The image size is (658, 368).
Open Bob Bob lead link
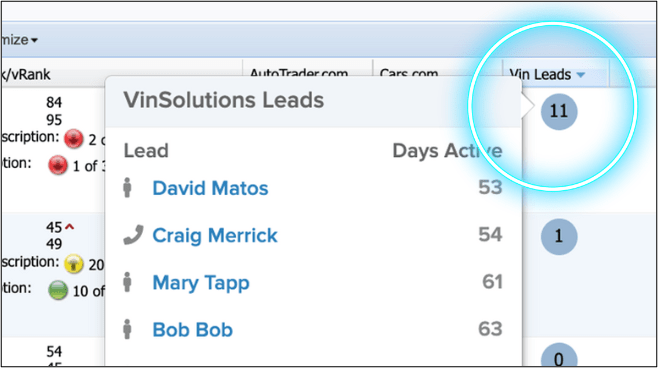(193, 330)
